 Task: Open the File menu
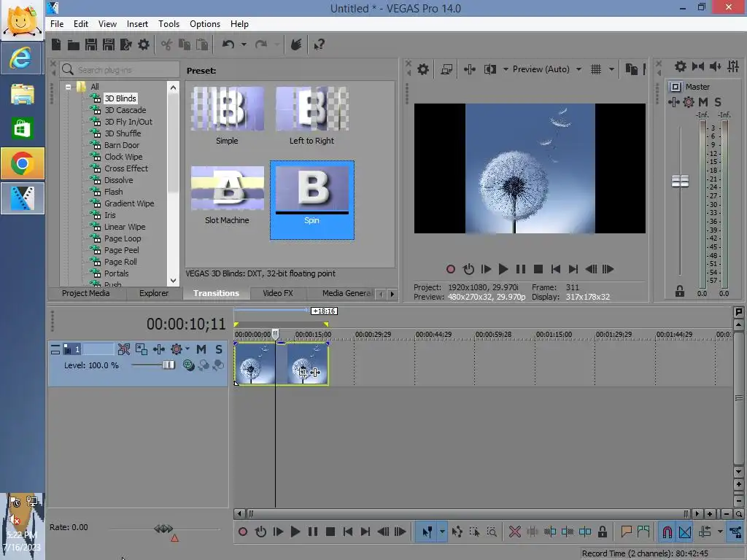(57, 24)
